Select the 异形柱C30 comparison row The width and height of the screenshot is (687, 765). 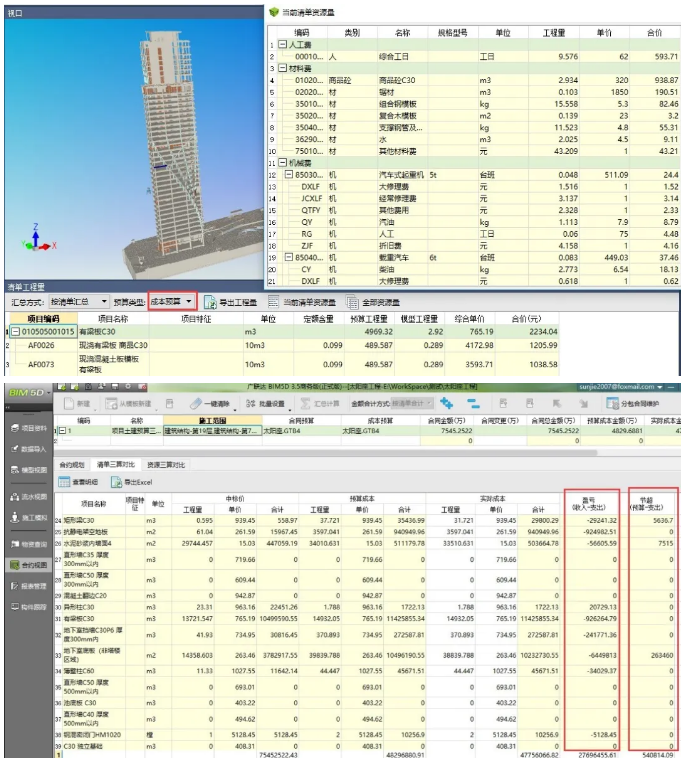coord(366,607)
